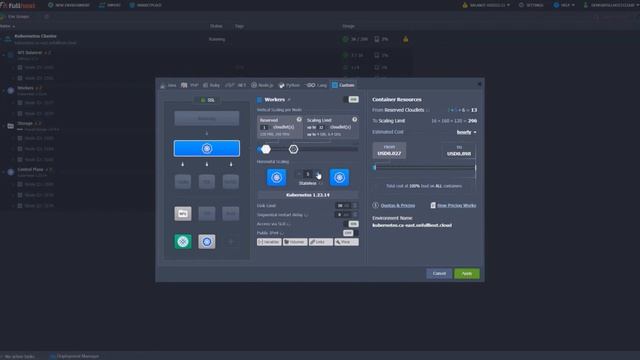The height and width of the screenshot is (360, 640).
Task: Open the Volumes settings button
Action: [x=295, y=242]
